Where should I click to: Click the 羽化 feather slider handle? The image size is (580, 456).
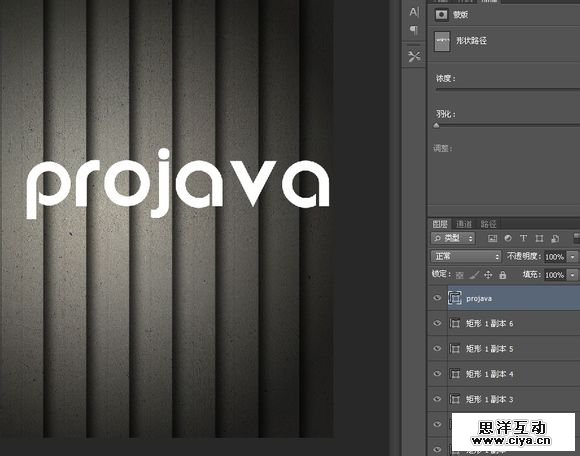point(436,125)
